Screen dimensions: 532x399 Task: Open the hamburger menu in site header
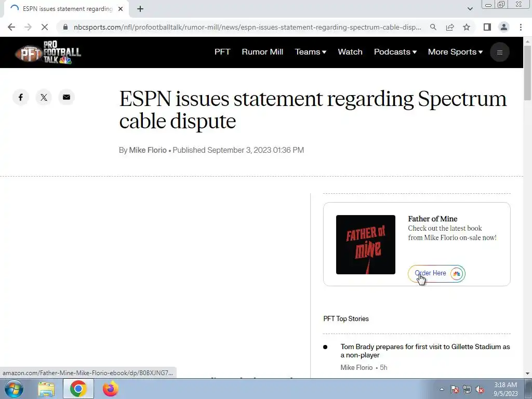tap(499, 52)
